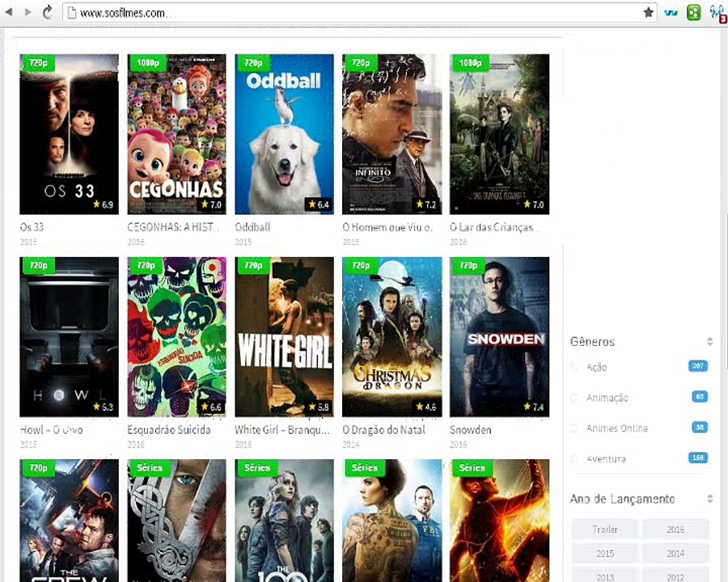Click 'White Girl – Branqu...' title link
Screen dimensions: 728x582
(x=282, y=430)
